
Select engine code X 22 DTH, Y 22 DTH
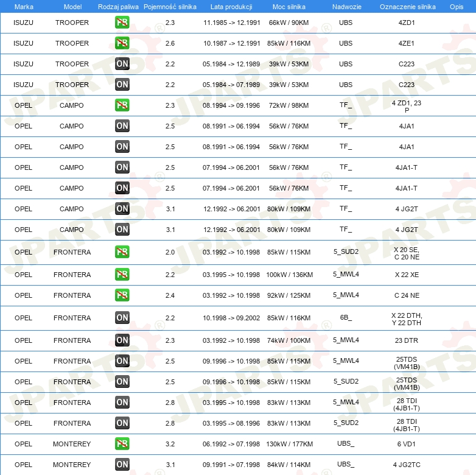tap(407, 319)
